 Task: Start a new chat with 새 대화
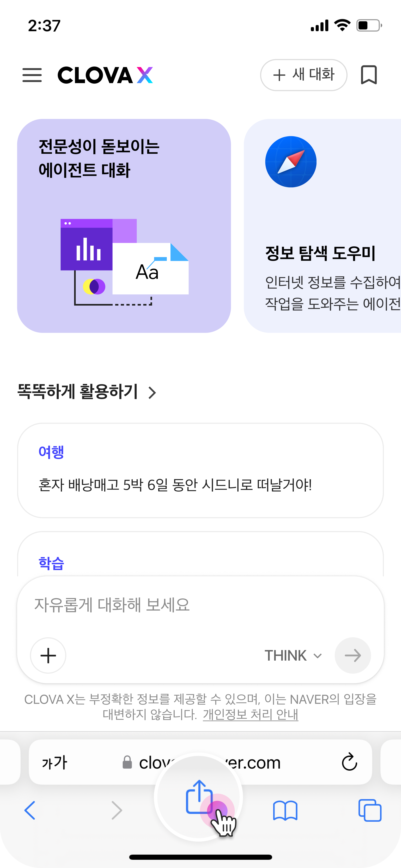(x=303, y=75)
